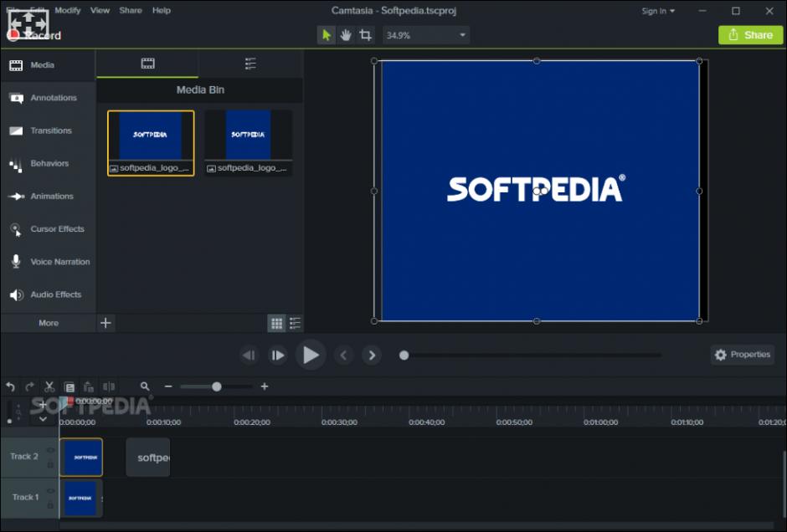This screenshot has height=532, width=787.
Task: Redo the last undone action
Action: [29, 386]
